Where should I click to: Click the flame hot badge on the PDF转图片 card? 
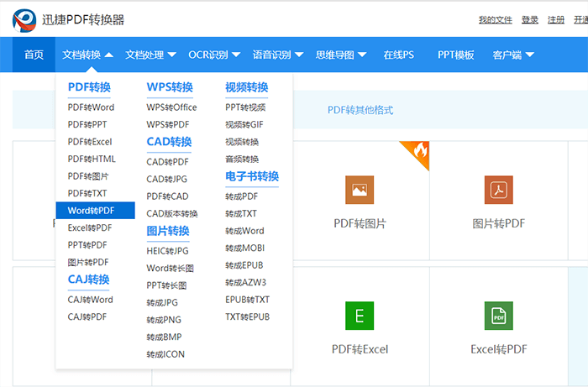(x=419, y=151)
